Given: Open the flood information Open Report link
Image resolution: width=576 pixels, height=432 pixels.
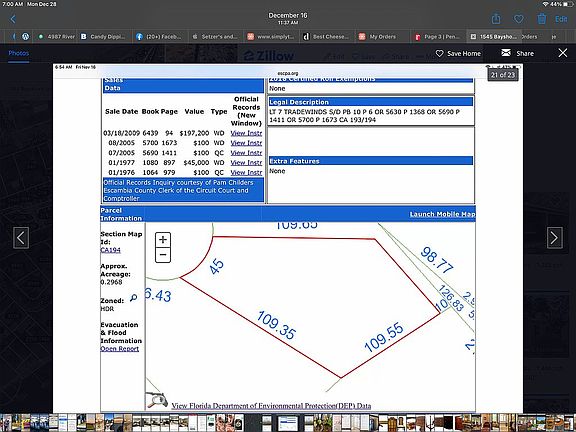Looking at the screenshot, I should point(119,349).
